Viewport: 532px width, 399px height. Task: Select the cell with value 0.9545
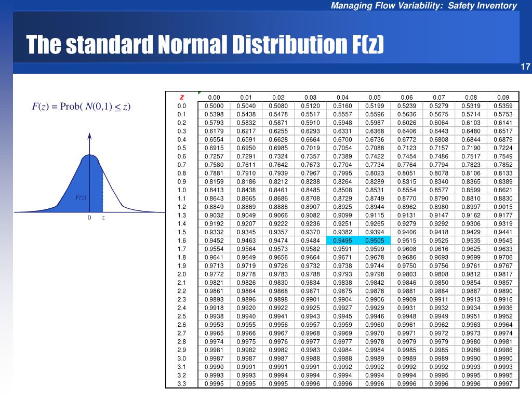(503, 241)
